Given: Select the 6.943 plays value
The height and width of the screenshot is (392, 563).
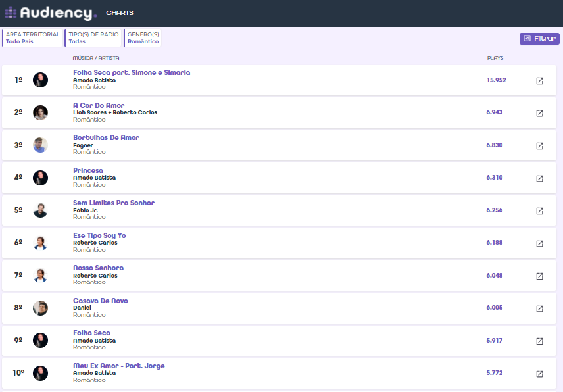Looking at the screenshot, I should click(x=495, y=112).
